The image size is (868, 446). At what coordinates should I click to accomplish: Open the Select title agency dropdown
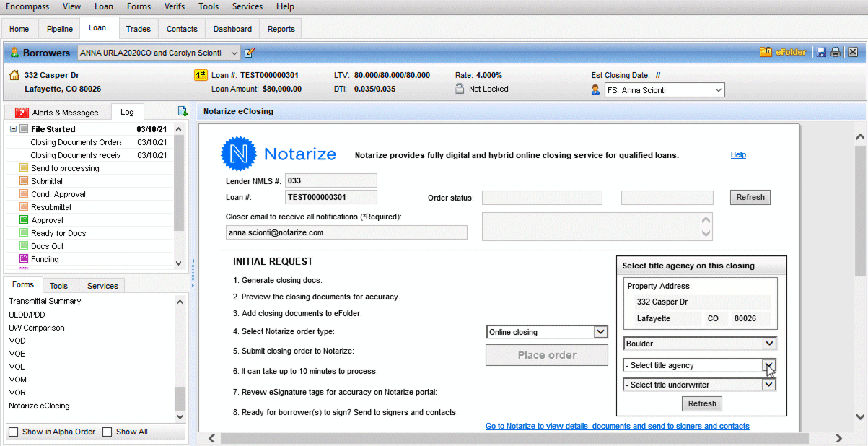point(769,365)
